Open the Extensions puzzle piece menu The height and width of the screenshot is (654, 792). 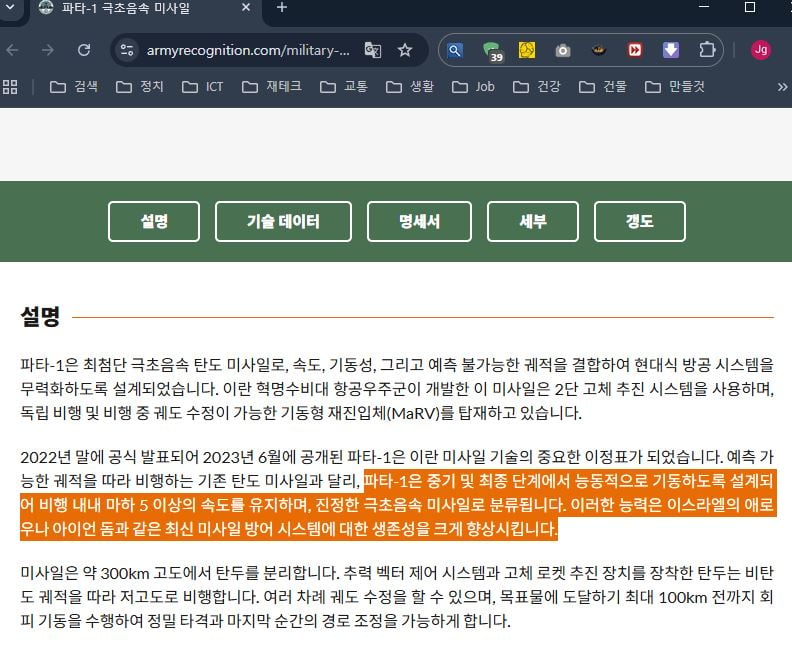[x=707, y=50]
